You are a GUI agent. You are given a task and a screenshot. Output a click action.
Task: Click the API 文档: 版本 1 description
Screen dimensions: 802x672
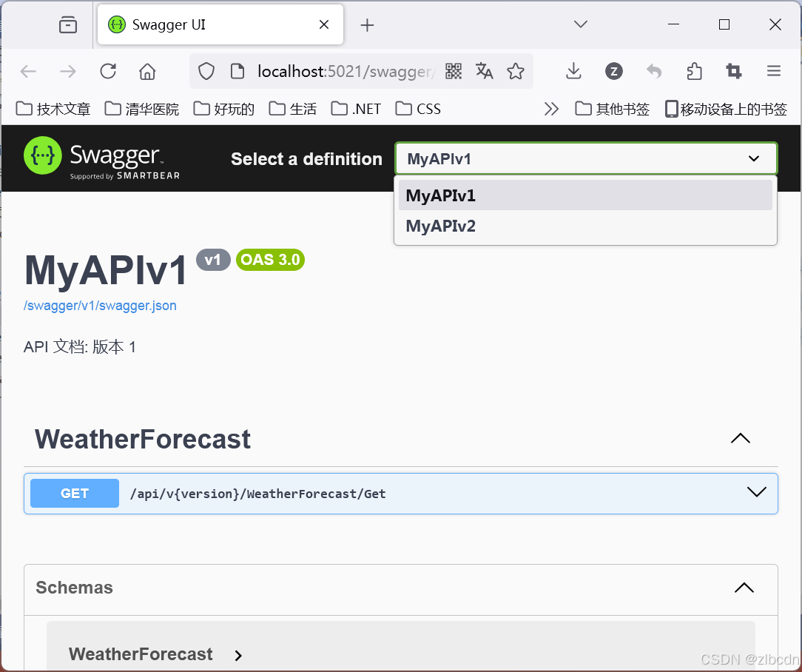point(80,347)
